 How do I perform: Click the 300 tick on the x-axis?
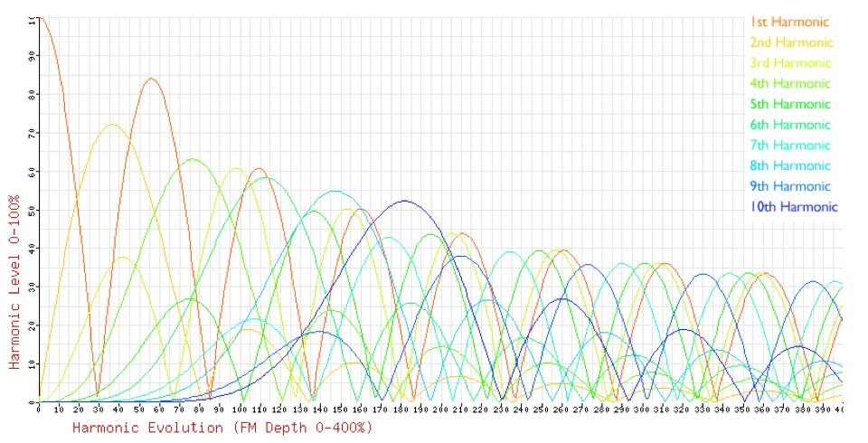(642, 410)
